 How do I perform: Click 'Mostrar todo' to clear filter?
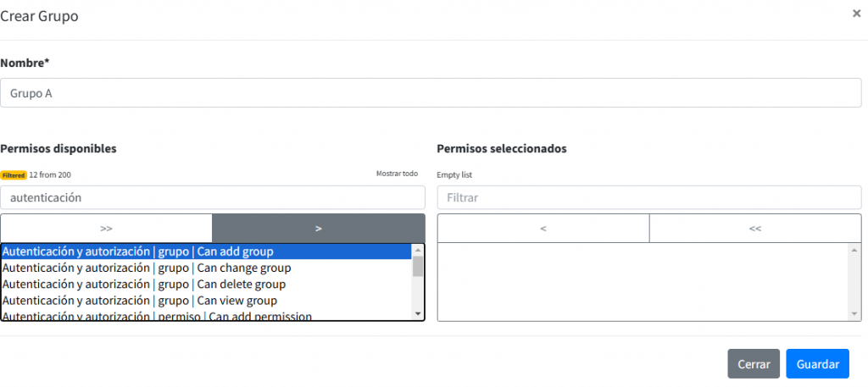click(x=397, y=174)
